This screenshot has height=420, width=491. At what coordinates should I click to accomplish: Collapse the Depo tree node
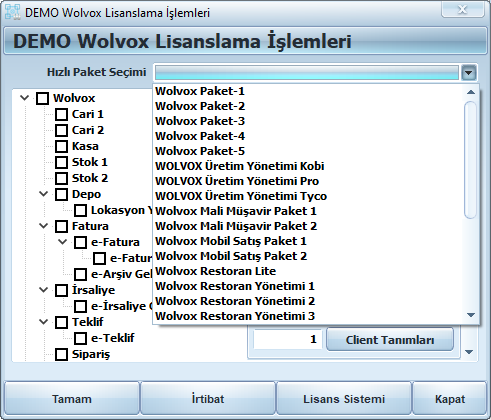[44, 194]
